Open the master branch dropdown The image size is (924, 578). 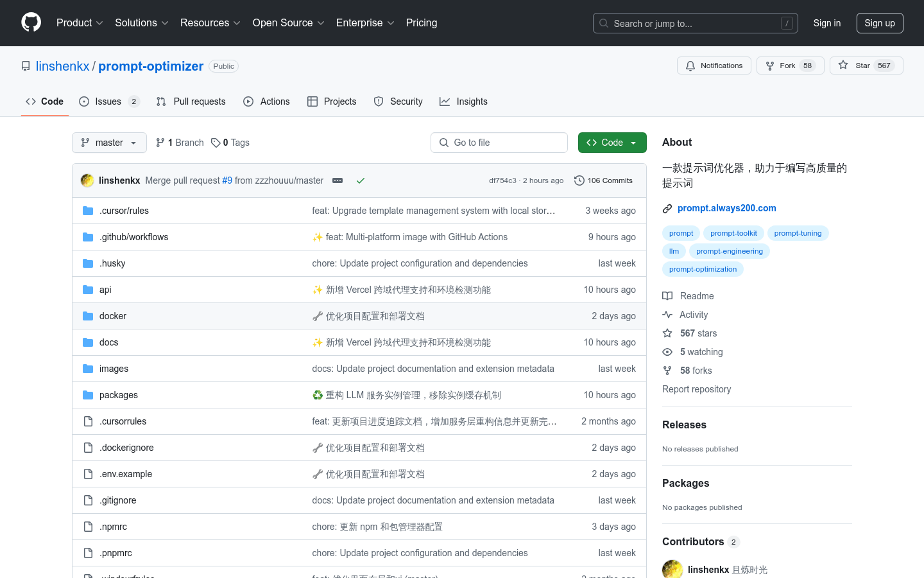109,143
